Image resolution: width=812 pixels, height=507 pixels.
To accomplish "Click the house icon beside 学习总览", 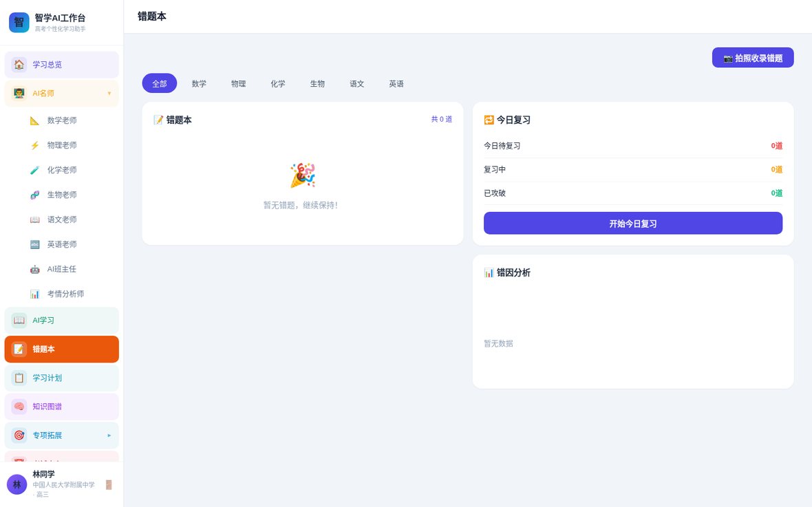I will tap(19, 65).
